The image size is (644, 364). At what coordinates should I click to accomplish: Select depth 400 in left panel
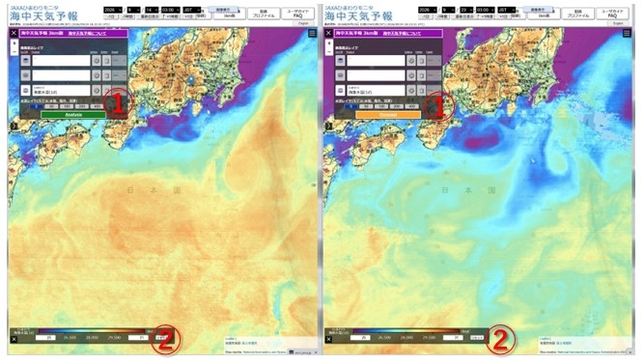97,106
